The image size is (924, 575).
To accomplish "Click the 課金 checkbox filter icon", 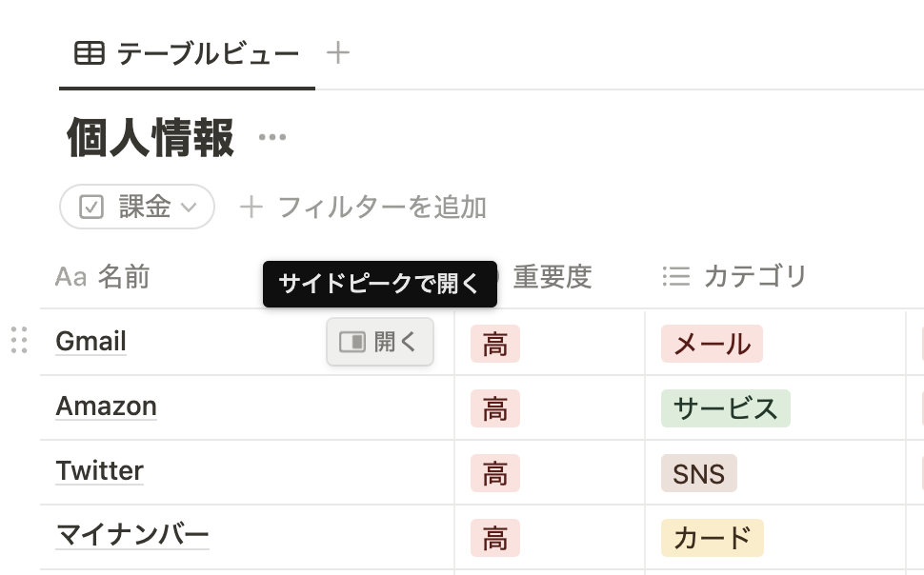I will pos(91,207).
